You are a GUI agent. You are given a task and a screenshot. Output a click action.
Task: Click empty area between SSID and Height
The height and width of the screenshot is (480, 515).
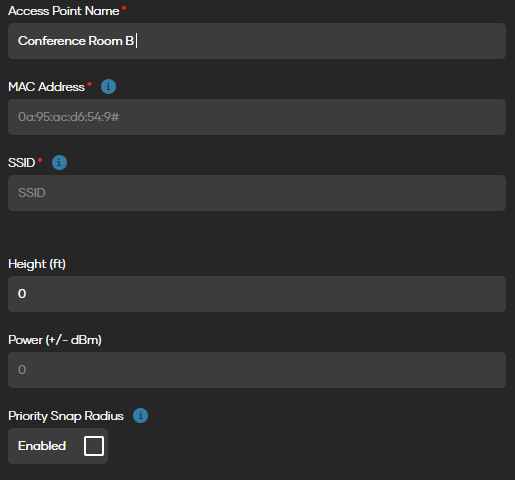[x=257, y=234]
